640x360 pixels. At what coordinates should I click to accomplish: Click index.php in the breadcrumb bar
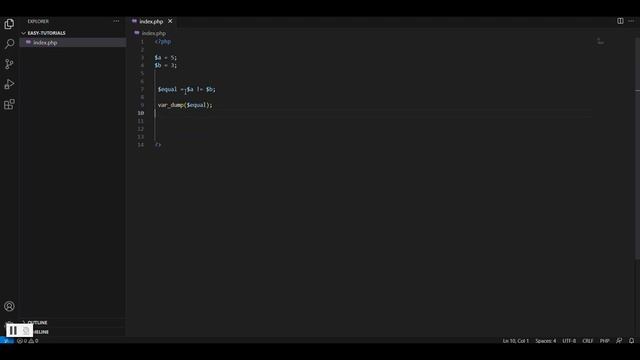154,33
